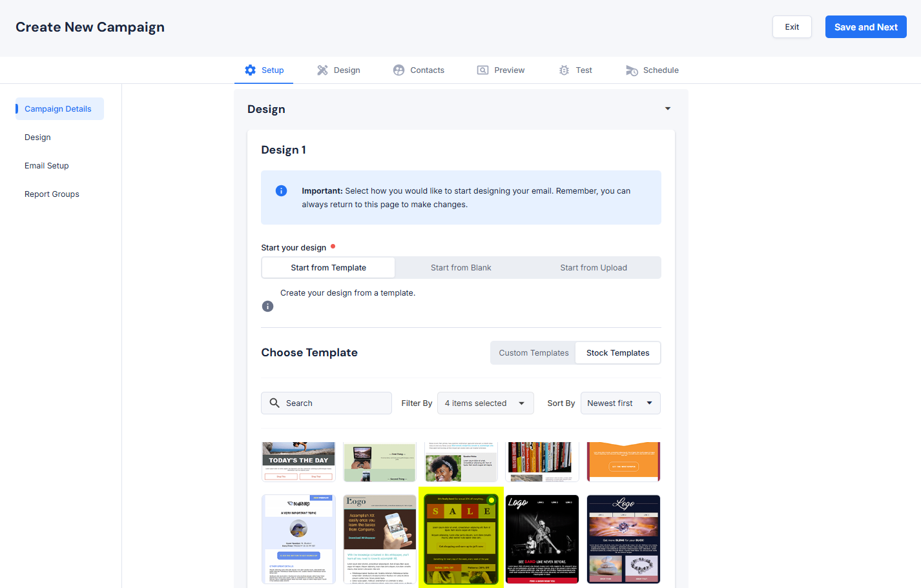Open the Preview tab

pos(501,70)
